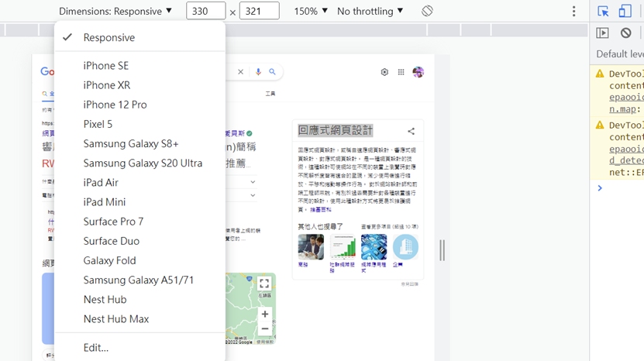Click the Google logo
This screenshot has height=361, width=644.
click(47, 72)
